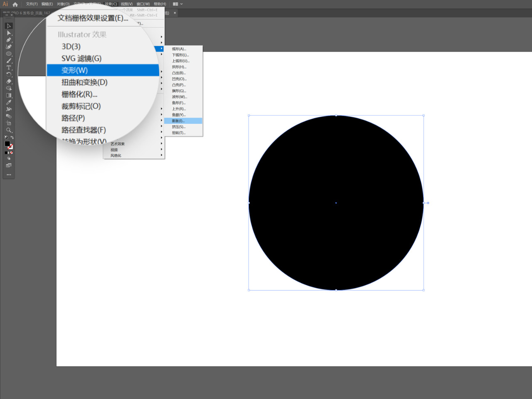Collapse the tools panel double-arrow
The height and width of the screenshot is (399, 532).
[6, 14]
